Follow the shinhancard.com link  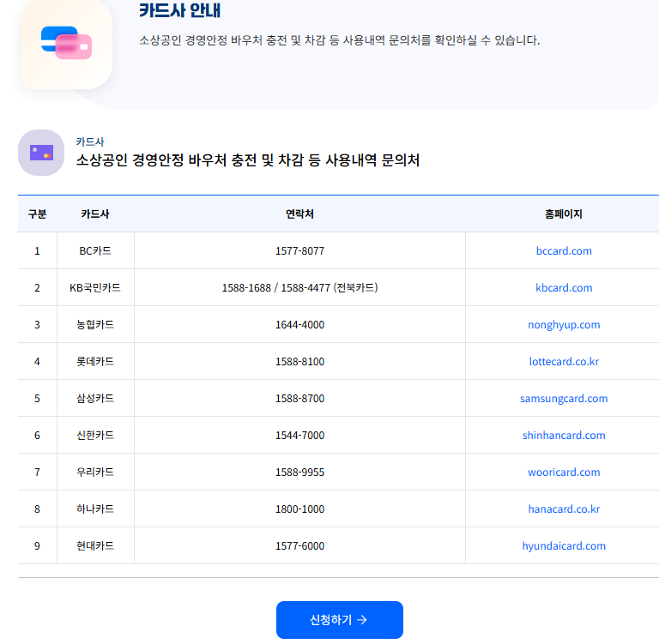click(x=564, y=436)
